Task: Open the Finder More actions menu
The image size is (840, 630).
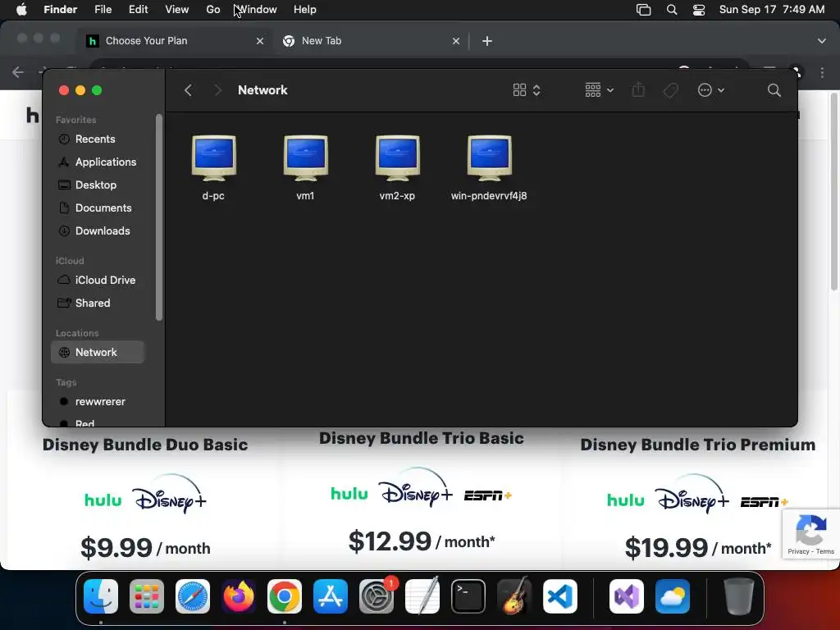Action: [x=711, y=90]
